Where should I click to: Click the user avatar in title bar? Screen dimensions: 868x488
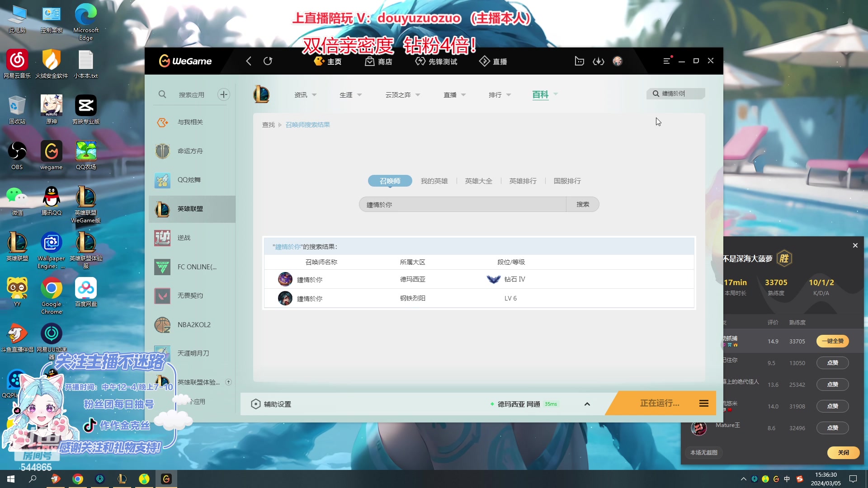[x=618, y=61]
